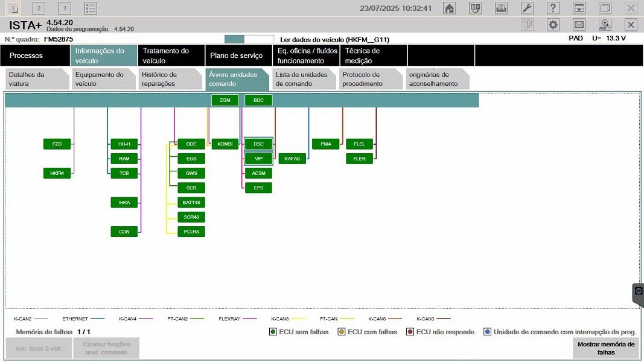Open the AIR search icon
Image resolution: width=644 pixels, height=362 pixels.
pos(605,25)
